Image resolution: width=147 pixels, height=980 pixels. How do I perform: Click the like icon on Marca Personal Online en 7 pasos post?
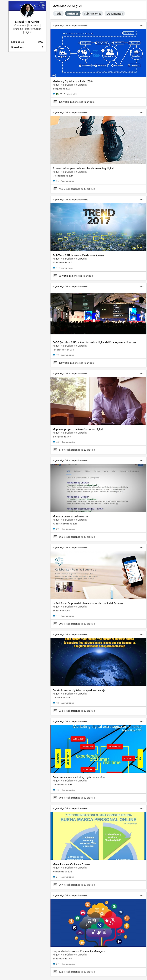[54, 877]
